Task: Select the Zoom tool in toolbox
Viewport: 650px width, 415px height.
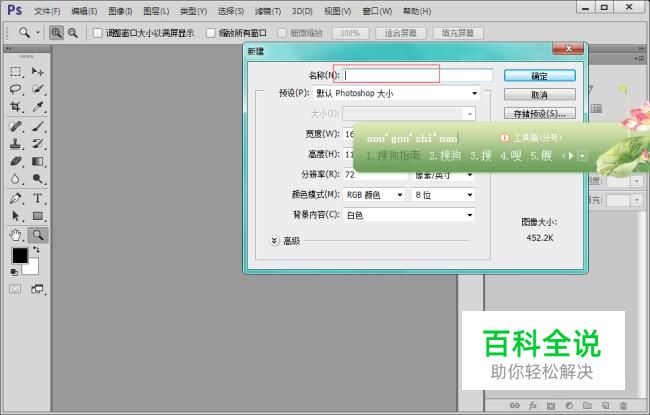Action: tap(38, 235)
